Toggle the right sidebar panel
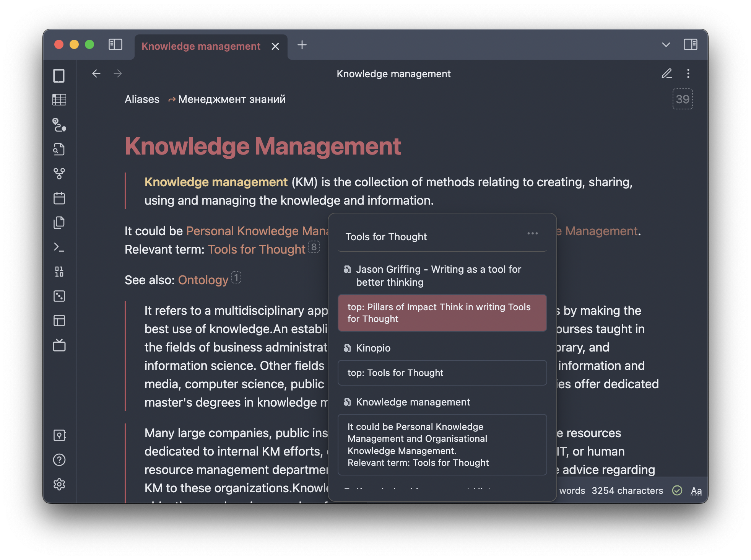The width and height of the screenshot is (751, 560). [691, 45]
